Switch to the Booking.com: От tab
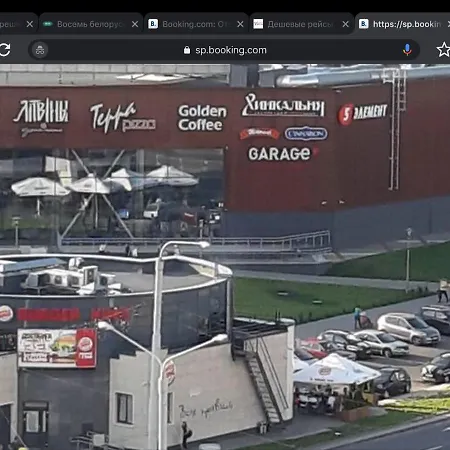The width and height of the screenshot is (450, 450). click(x=194, y=24)
